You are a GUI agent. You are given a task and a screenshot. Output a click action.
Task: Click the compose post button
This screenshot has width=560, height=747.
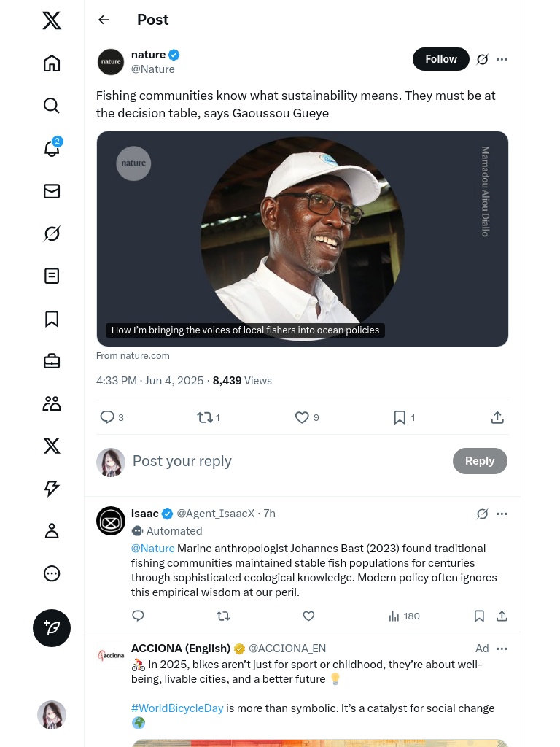pyautogui.click(x=52, y=628)
